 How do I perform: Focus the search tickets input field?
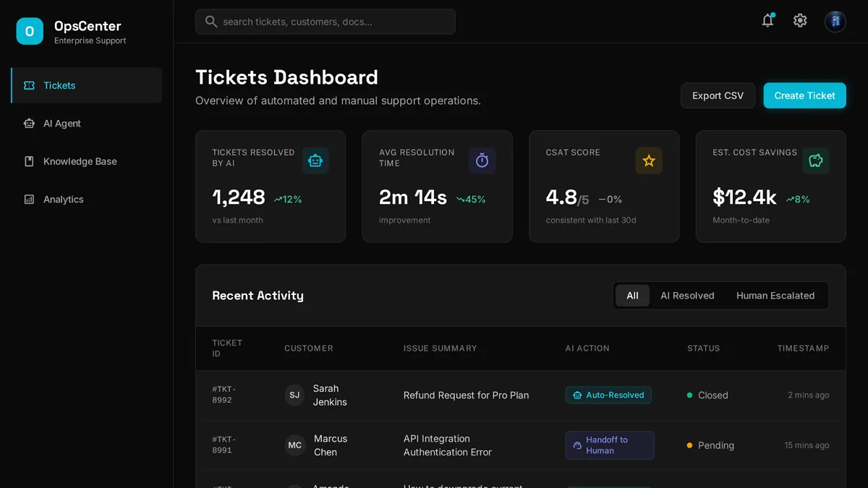[x=325, y=22]
